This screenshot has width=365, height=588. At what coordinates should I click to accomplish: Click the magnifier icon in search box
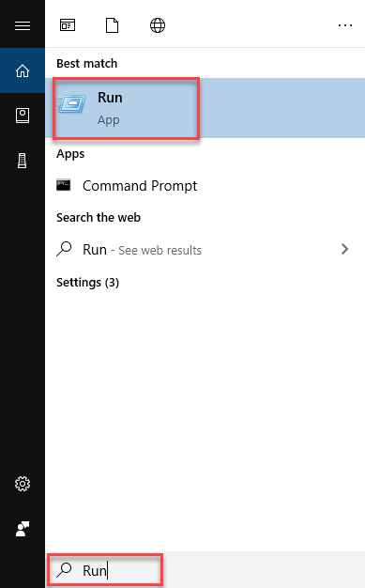[x=64, y=569]
